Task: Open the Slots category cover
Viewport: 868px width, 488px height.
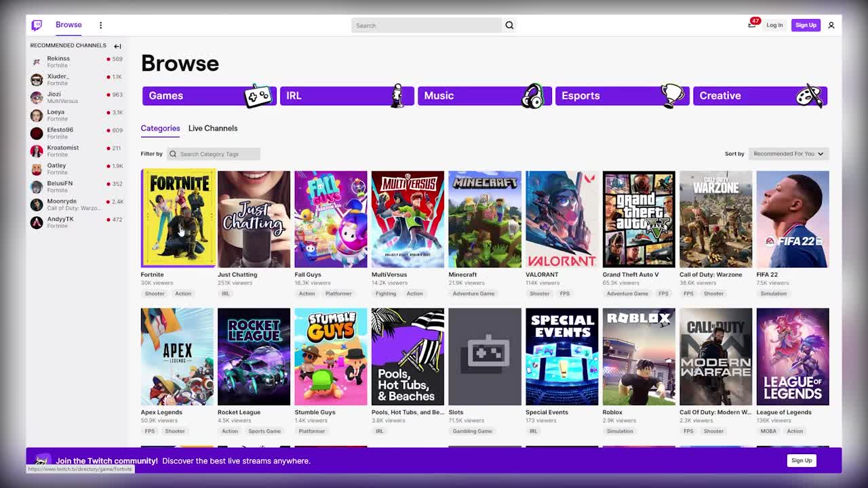Action: (485, 357)
